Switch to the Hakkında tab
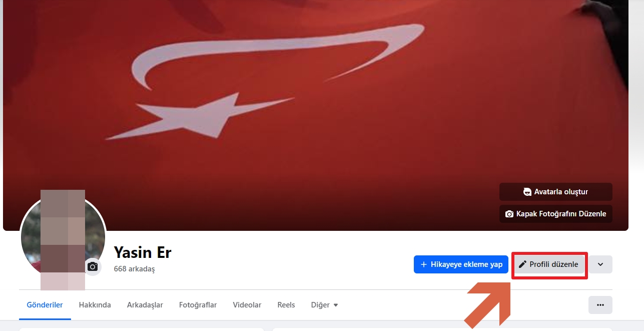This screenshot has height=331, width=644. click(95, 305)
